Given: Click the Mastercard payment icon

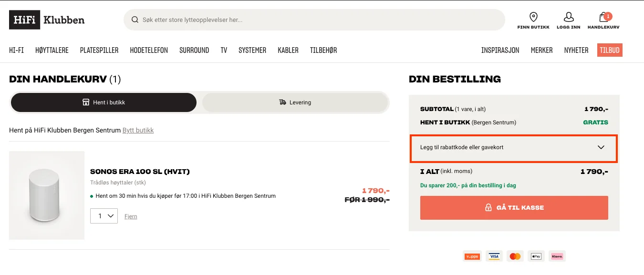Looking at the screenshot, I should pos(515,256).
